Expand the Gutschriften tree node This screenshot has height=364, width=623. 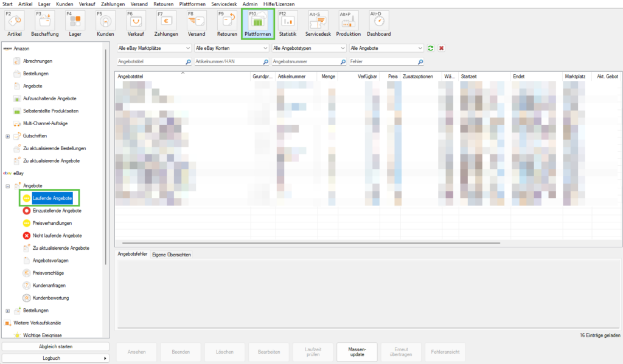pos(8,136)
